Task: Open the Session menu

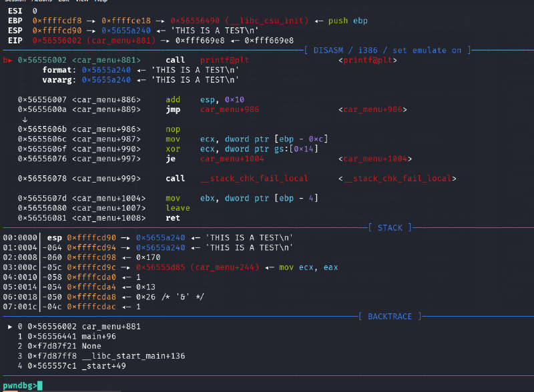Action: pyautogui.click(x=13, y=2)
